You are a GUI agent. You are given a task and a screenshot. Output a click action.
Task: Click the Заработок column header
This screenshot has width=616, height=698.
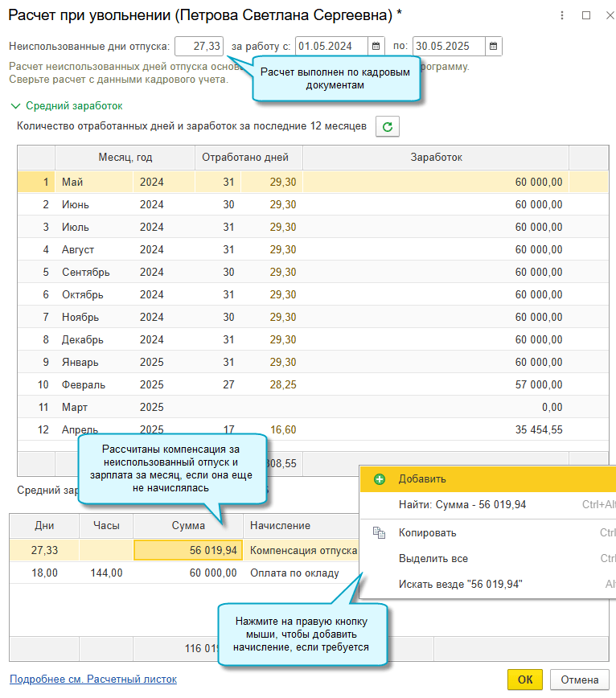coord(435,158)
